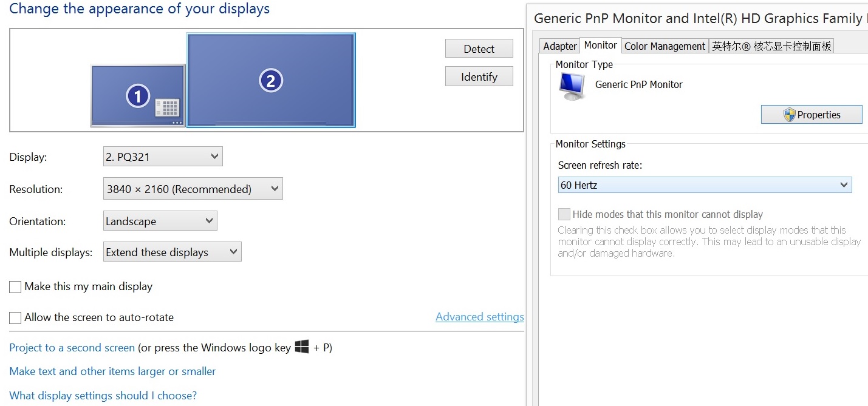This screenshot has height=406, width=868.
Task: Open the Orientation dropdown set to Landscape
Action: click(x=160, y=221)
